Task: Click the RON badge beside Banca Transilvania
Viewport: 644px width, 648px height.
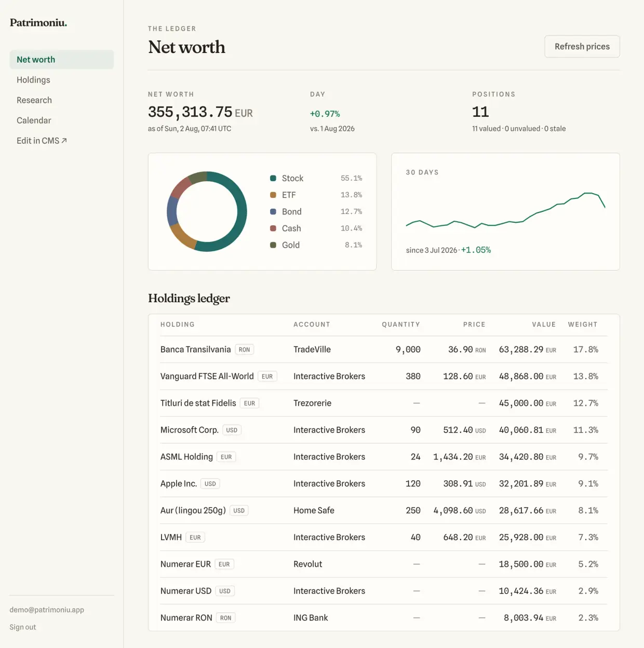Action: pyautogui.click(x=245, y=350)
